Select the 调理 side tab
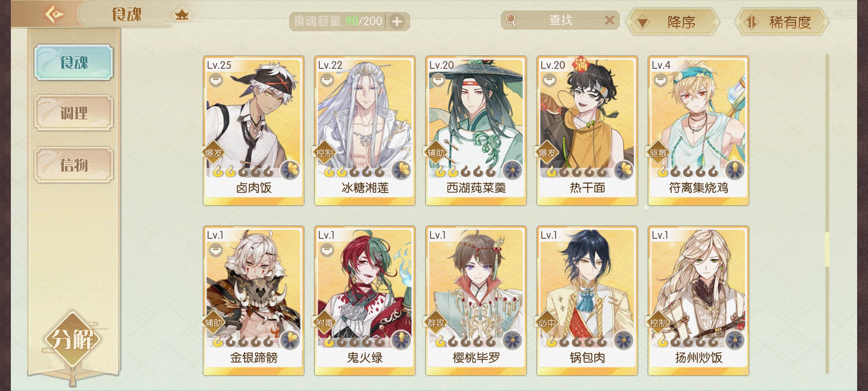The width and height of the screenshot is (868, 391). coord(74,113)
